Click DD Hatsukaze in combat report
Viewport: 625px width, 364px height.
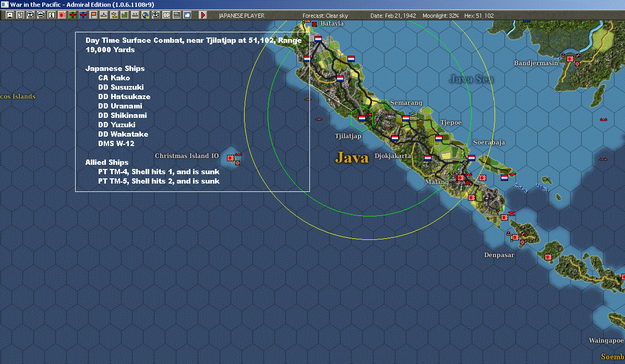(124, 96)
